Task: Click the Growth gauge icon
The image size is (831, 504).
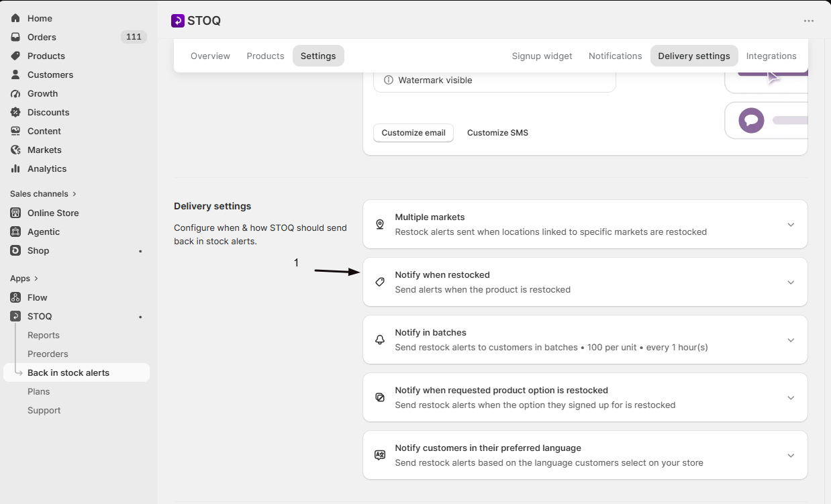Action: [15, 93]
